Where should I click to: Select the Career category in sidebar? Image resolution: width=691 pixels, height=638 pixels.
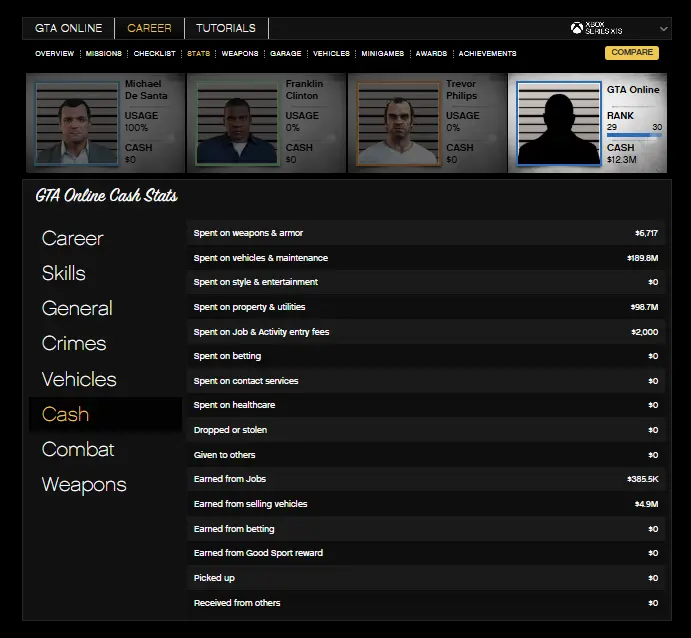point(72,238)
